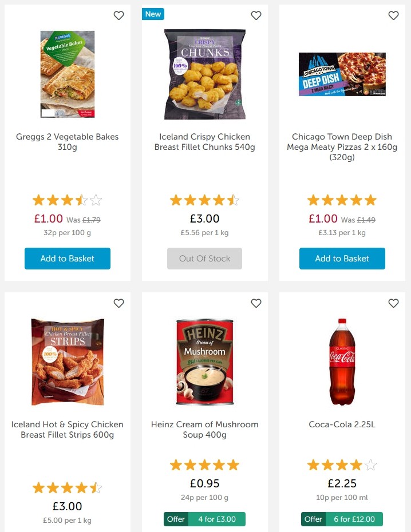Image resolution: width=411 pixels, height=532 pixels.
Task: Favourite the Coca-Cola 2.25L product
Action: [x=393, y=303]
